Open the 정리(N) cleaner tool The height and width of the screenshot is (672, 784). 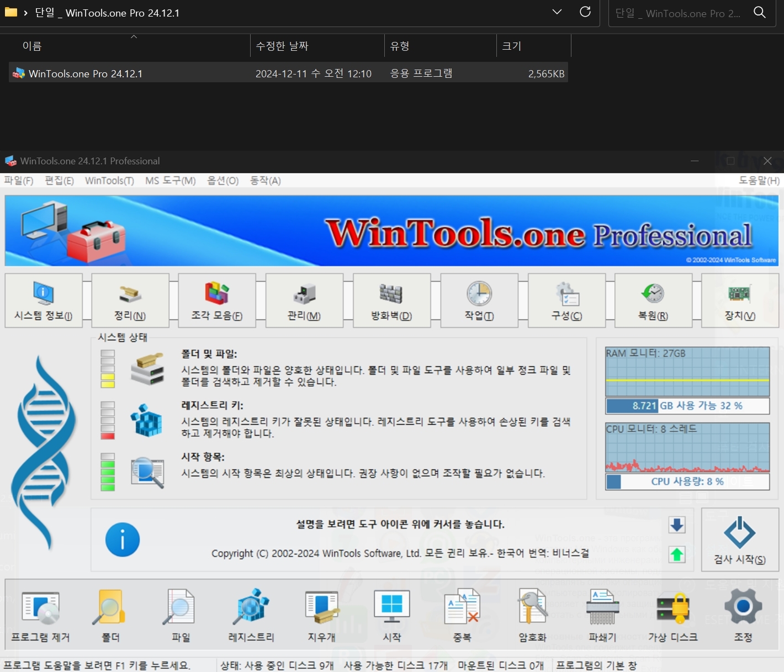coord(130,301)
